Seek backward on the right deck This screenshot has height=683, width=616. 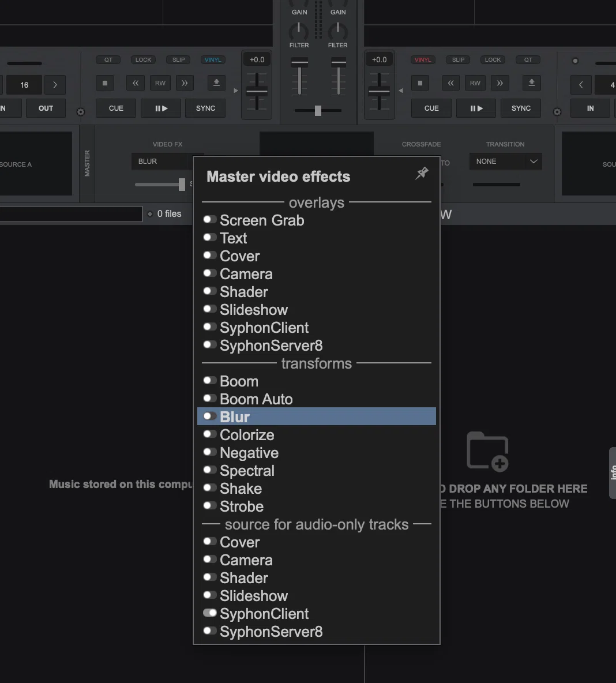451,82
